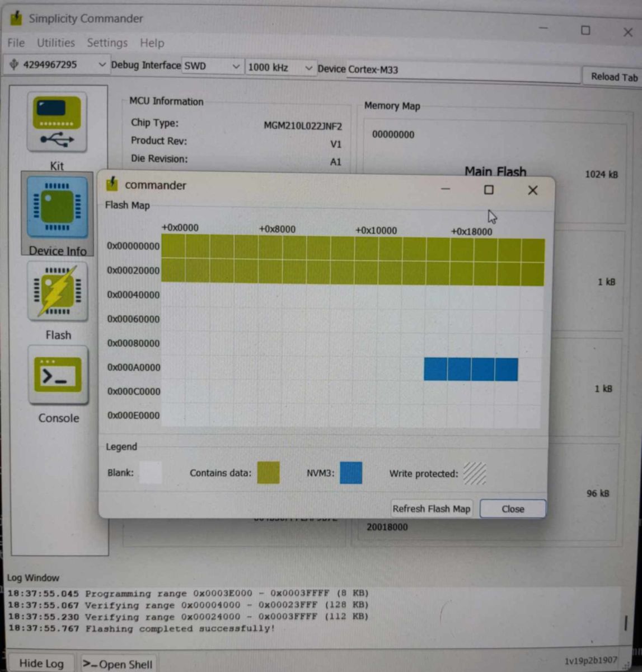
Task: Click the address 20018000 in Memory Map
Action: pos(387,527)
